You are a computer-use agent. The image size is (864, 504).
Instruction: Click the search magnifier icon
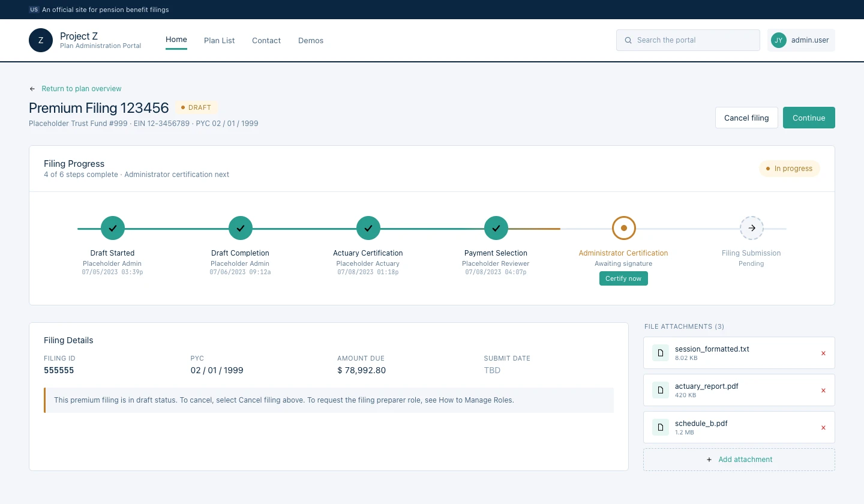click(628, 40)
